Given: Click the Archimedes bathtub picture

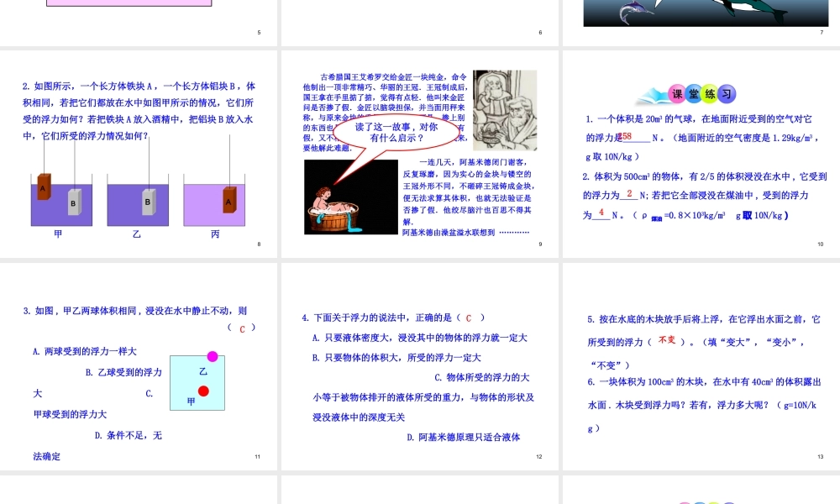Looking at the screenshot, I should (351, 197).
